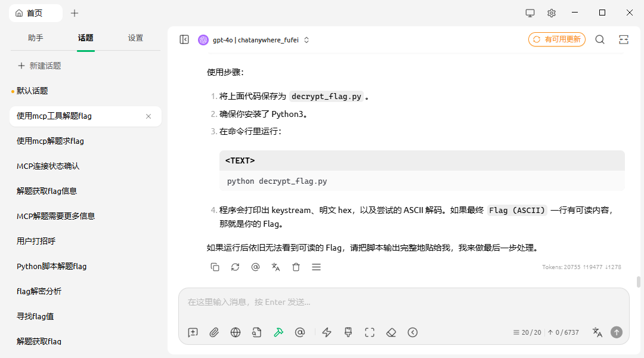Attach a file with the paperclip icon
This screenshot has height=358, width=644.
(214, 332)
